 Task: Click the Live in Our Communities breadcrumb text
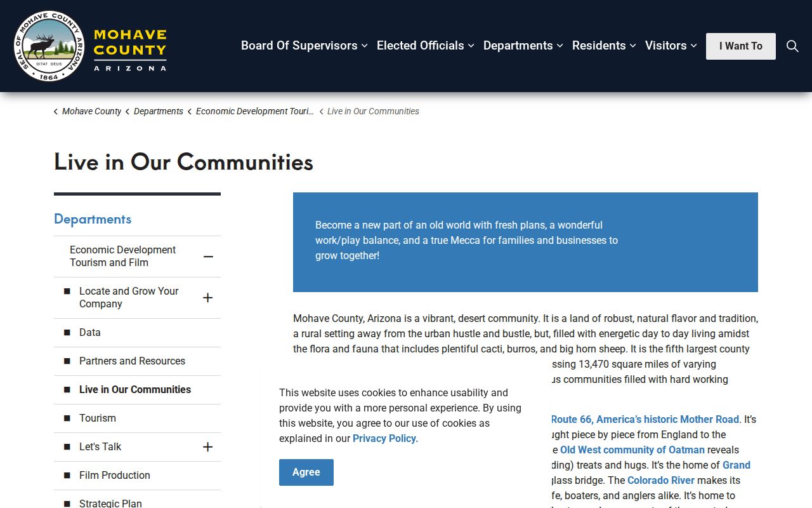coord(373,111)
